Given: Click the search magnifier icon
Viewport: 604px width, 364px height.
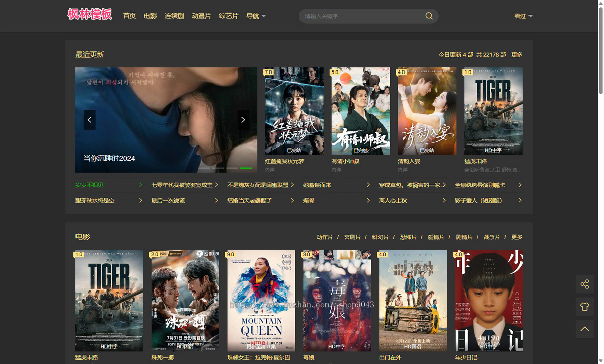Looking at the screenshot, I should click(429, 16).
